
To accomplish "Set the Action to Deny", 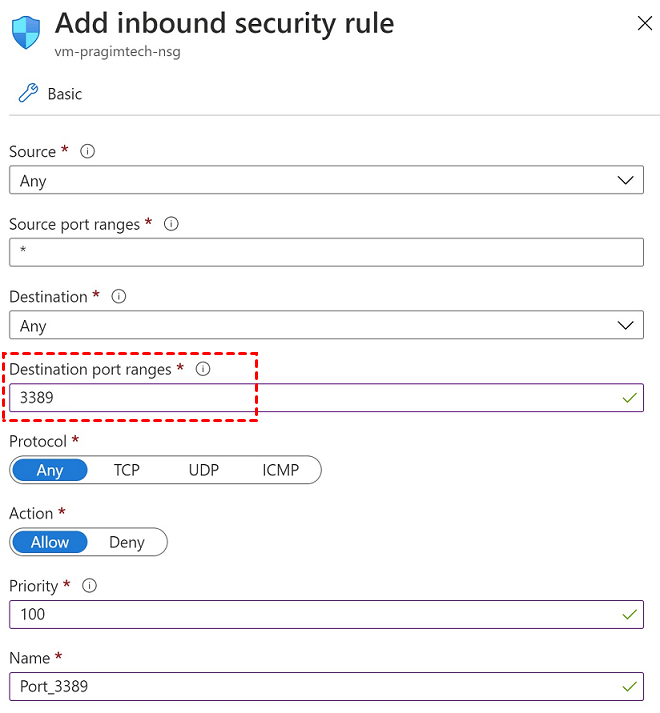I will click(127, 542).
